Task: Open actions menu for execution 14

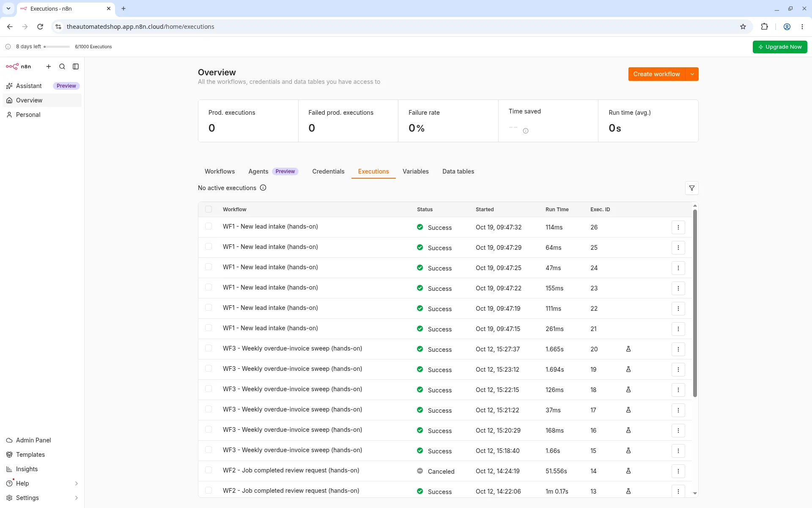Action: click(x=678, y=471)
